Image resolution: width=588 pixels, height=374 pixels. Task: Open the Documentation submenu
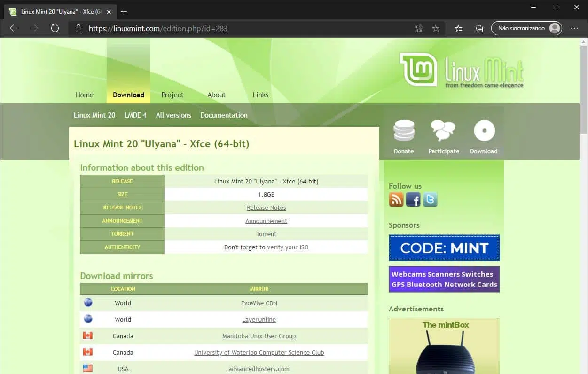click(x=224, y=115)
